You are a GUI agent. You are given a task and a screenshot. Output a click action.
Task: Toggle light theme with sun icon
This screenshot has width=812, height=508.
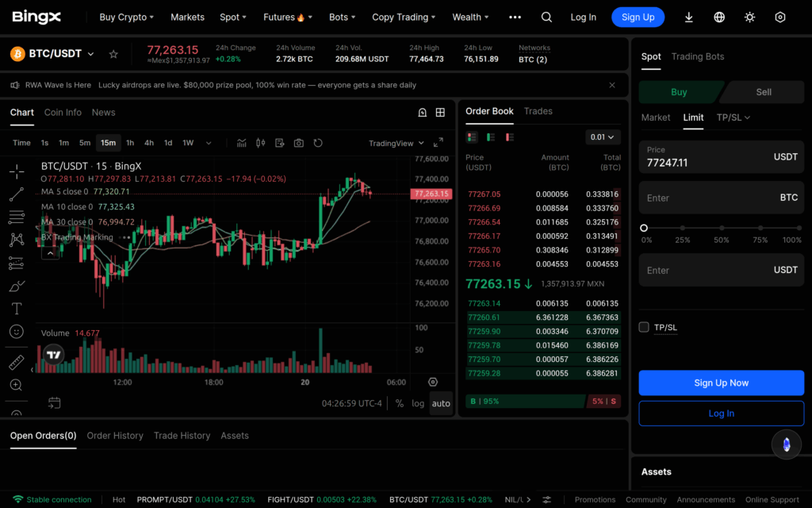coord(749,17)
